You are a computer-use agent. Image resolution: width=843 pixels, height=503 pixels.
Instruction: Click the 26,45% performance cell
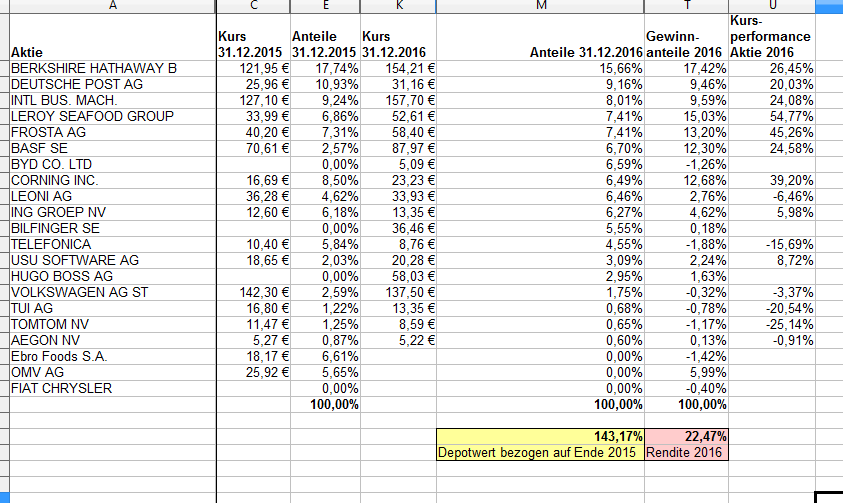[772, 68]
